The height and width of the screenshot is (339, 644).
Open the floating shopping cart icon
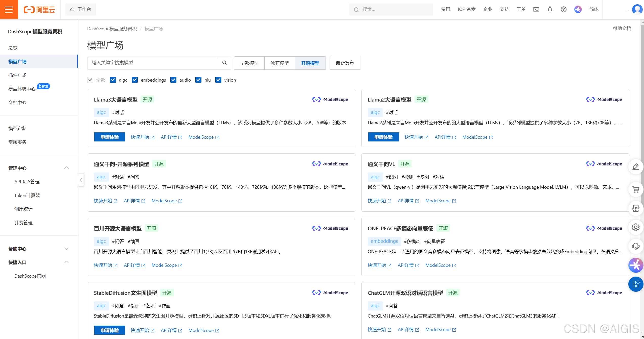[636, 189]
